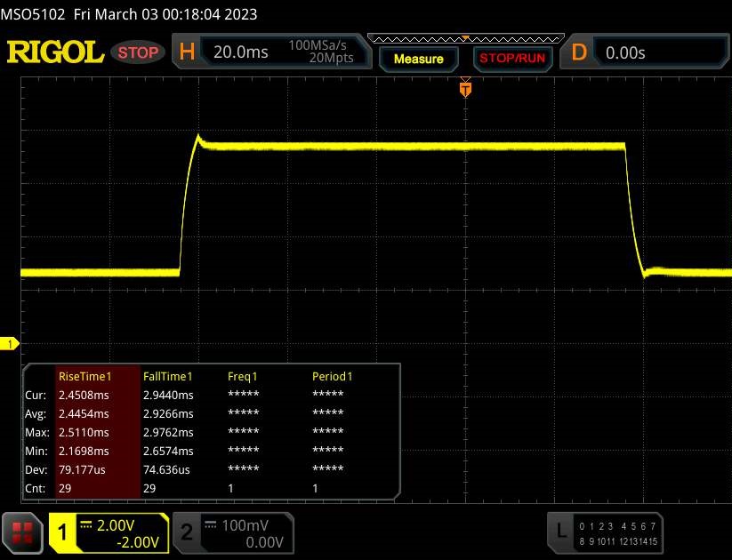Open the Measure menu
This screenshot has width=732, height=560.
[418, 59]
